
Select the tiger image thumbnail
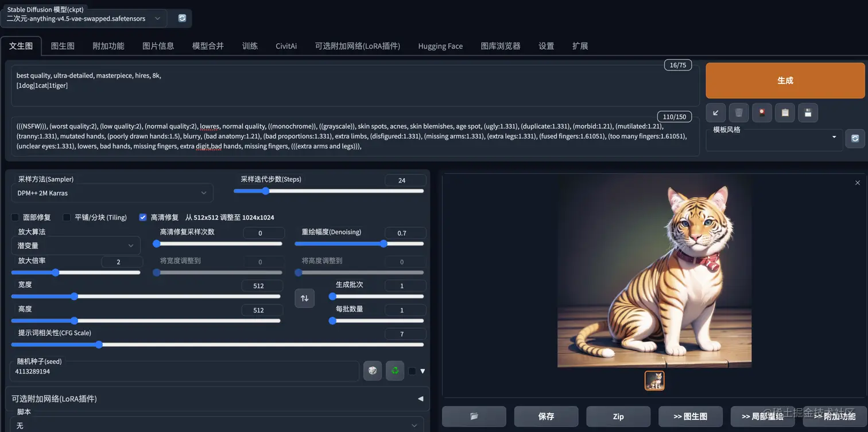click(x=654, y=380)
